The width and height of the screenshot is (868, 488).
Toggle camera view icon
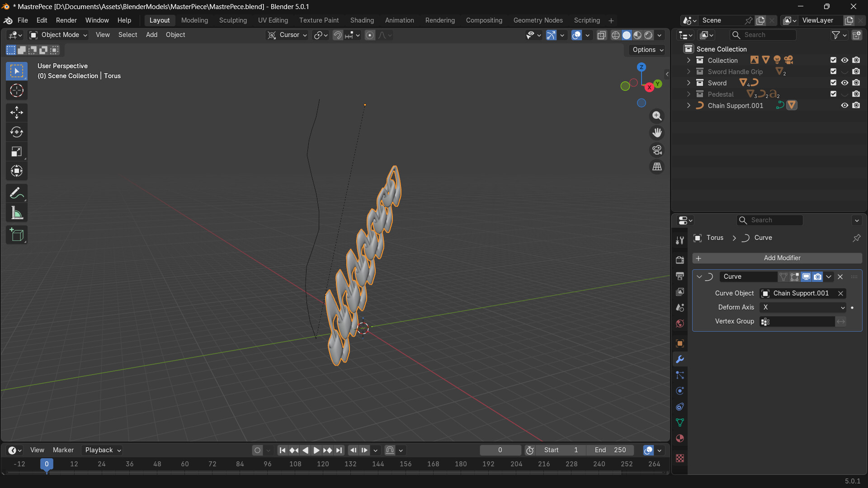pos(657,150)
